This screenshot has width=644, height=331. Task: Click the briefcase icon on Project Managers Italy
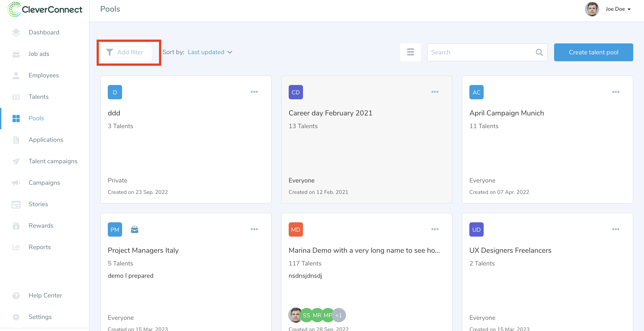(x=134, y=229)
